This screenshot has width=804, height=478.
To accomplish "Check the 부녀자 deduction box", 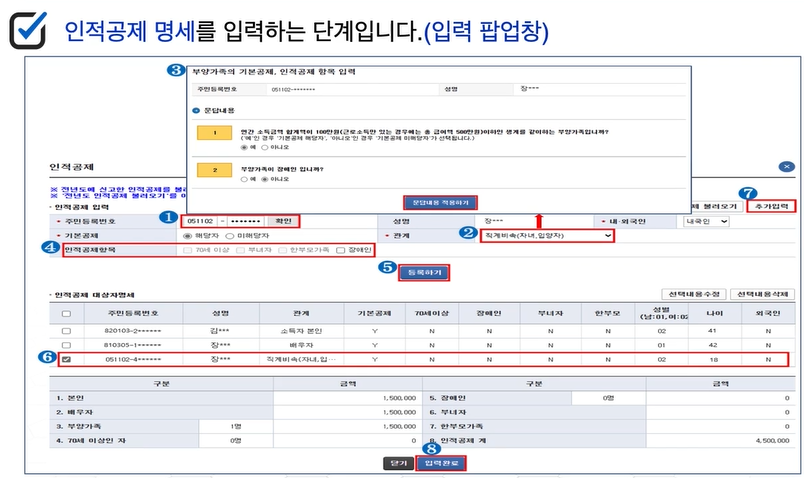I will tap(240, 250).
